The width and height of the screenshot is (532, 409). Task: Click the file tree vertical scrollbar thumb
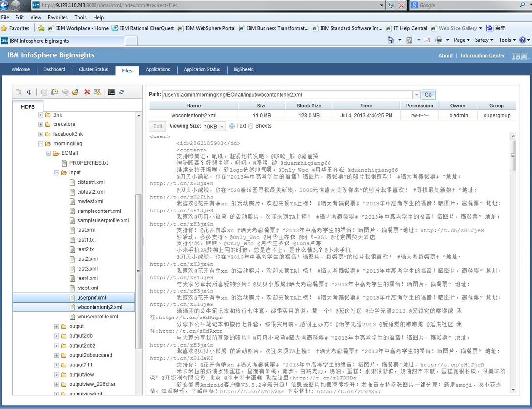point(139,272)
